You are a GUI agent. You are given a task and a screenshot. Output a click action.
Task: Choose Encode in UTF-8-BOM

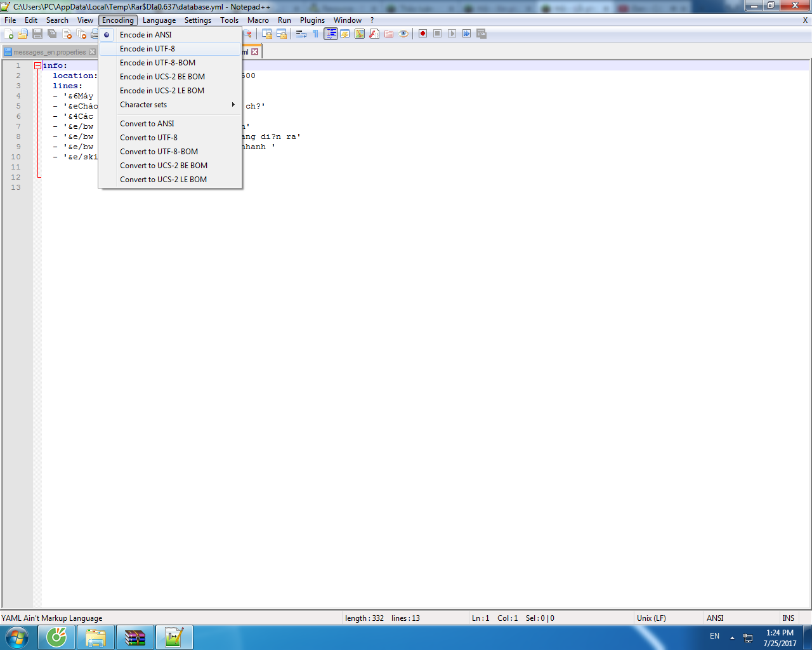(x=171, y=63)
